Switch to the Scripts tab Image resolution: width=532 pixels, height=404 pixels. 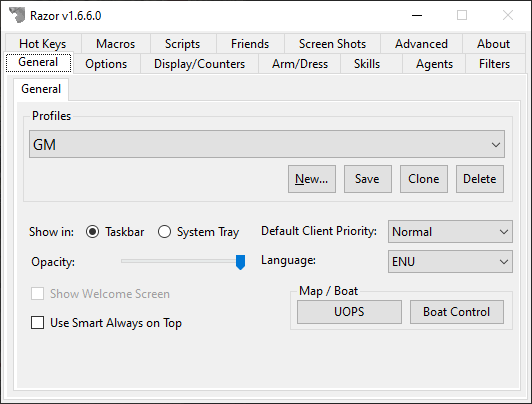183,44
